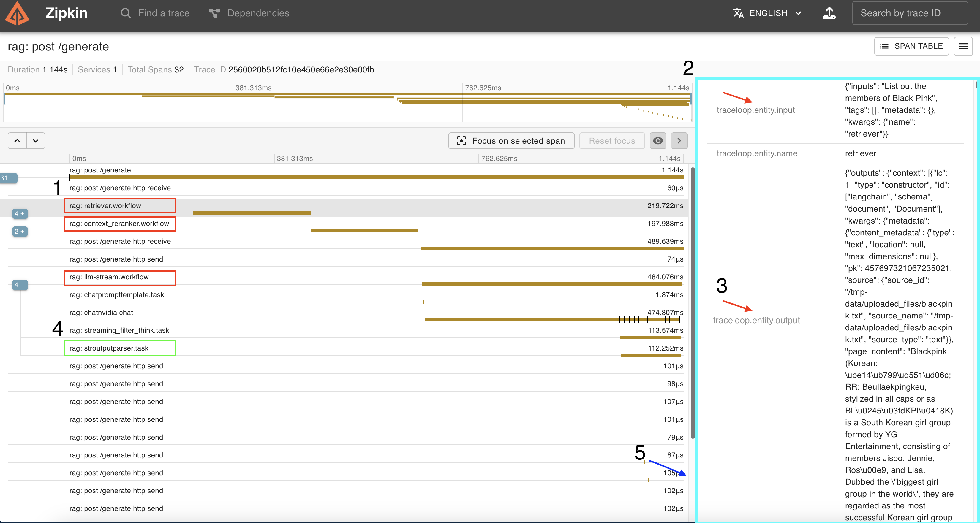Click the Dependencies graph icon
The width and height of the screenshot is (980, 523).
tap(214, 13)
